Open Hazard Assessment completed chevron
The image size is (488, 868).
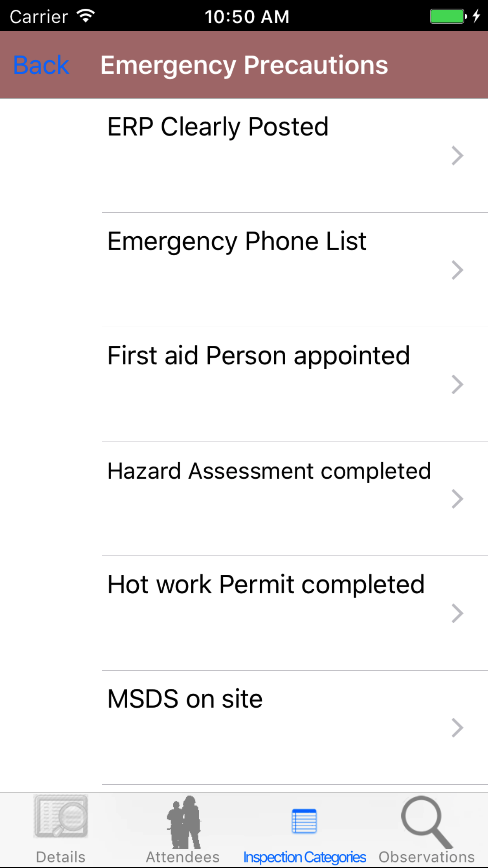click(457, 499)
